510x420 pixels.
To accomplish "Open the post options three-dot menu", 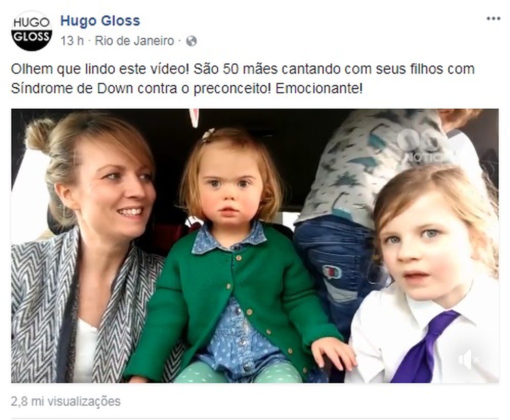I will 493,19.
